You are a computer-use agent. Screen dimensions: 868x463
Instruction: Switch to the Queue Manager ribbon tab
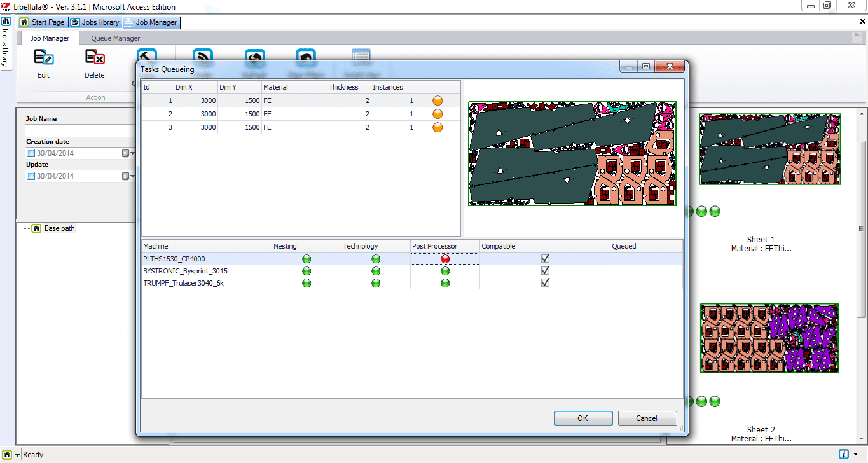(x=115, y=38)
